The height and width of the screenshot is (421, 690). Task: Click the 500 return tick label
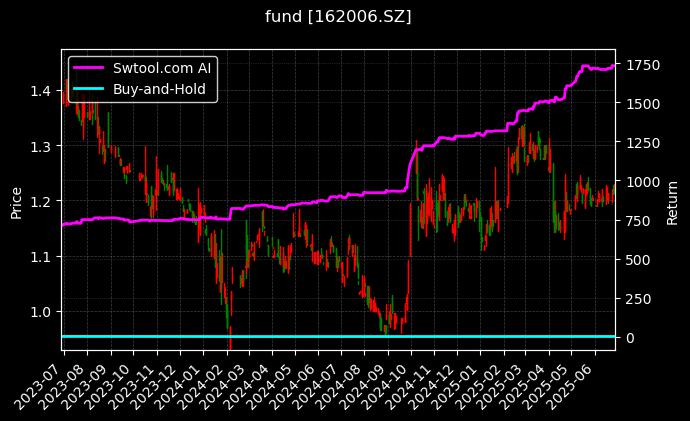tap(636, 260)
